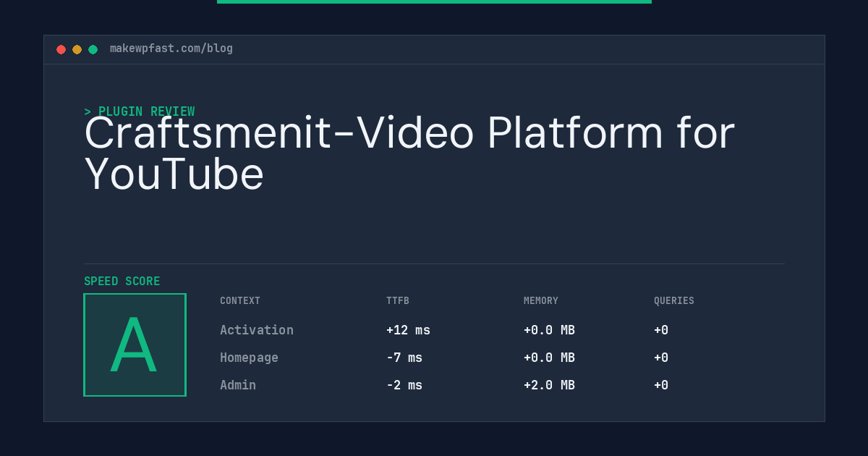Click Homepage queries value +0
This screenshot has width=868, height=456.
pos(661,358)
